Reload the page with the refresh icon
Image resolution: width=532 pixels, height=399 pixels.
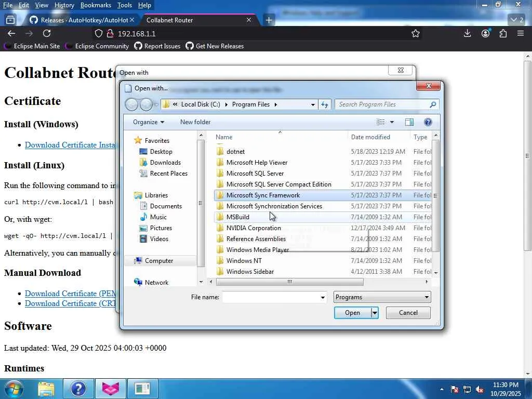[x=47, y=33]
